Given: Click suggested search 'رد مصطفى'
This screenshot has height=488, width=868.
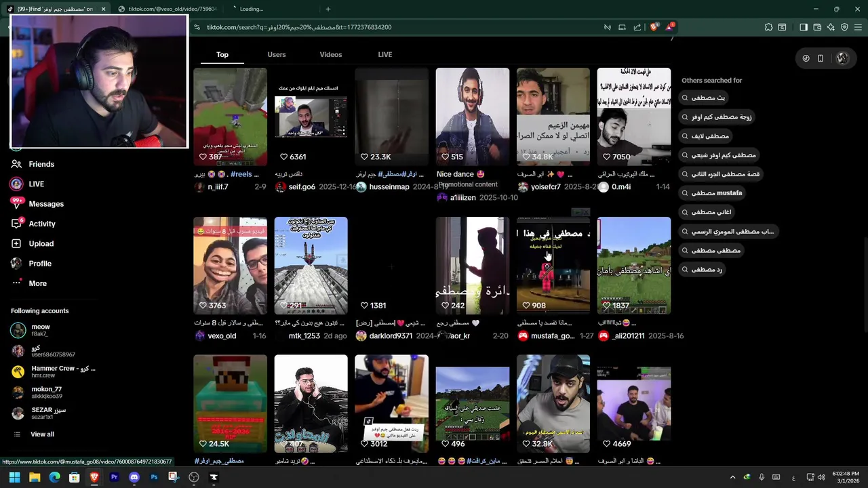Looking at the screenshot, I should (x=701, y=270).
